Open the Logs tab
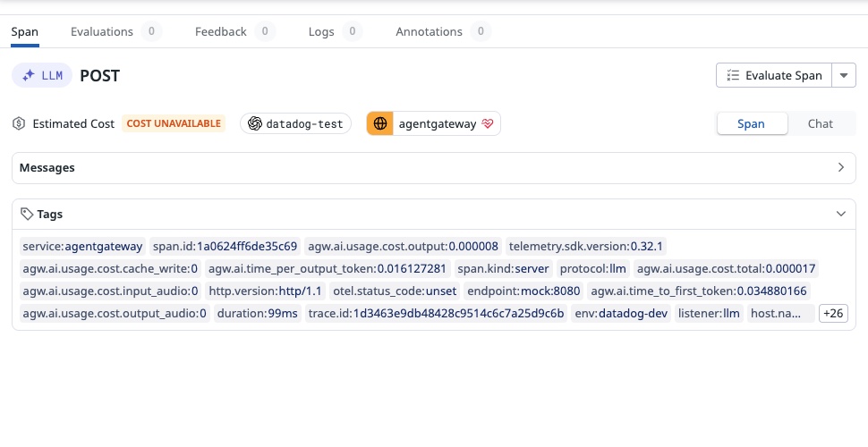The width and height of the screenshot is (868, 447). click(336, 31)
